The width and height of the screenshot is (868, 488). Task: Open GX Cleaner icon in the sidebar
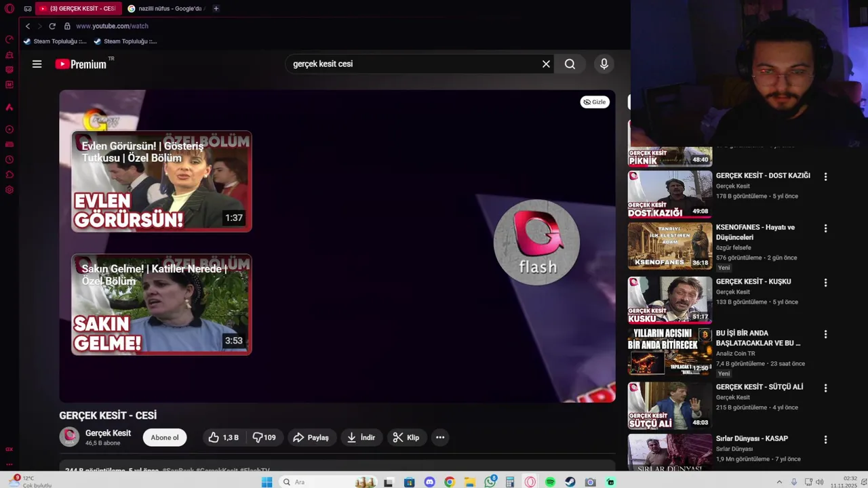(9, 55)
